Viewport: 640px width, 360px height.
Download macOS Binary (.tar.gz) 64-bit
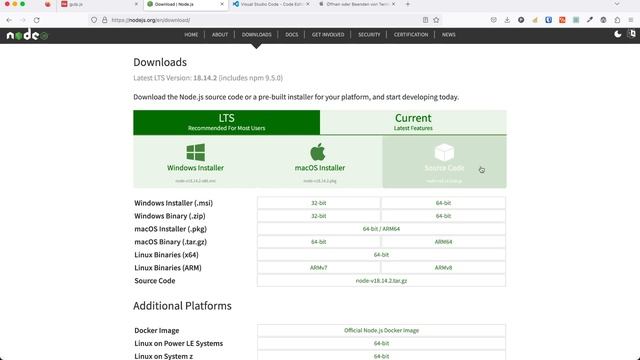pos(319,242)
